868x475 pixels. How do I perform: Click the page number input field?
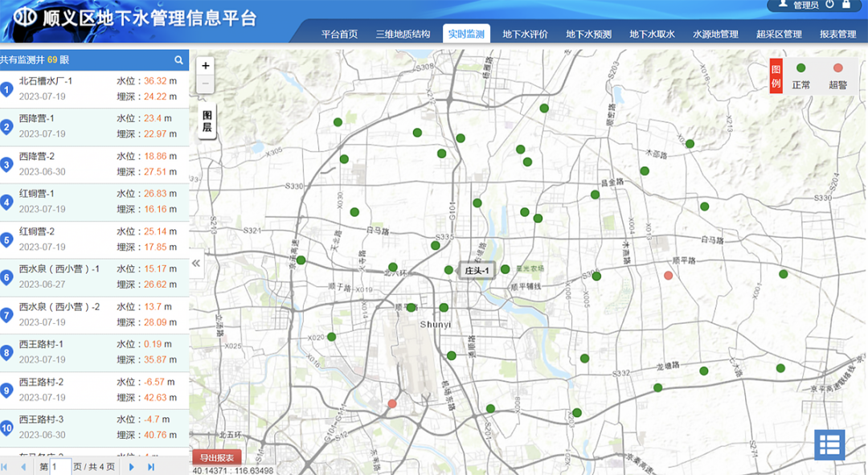click(60, 467)
